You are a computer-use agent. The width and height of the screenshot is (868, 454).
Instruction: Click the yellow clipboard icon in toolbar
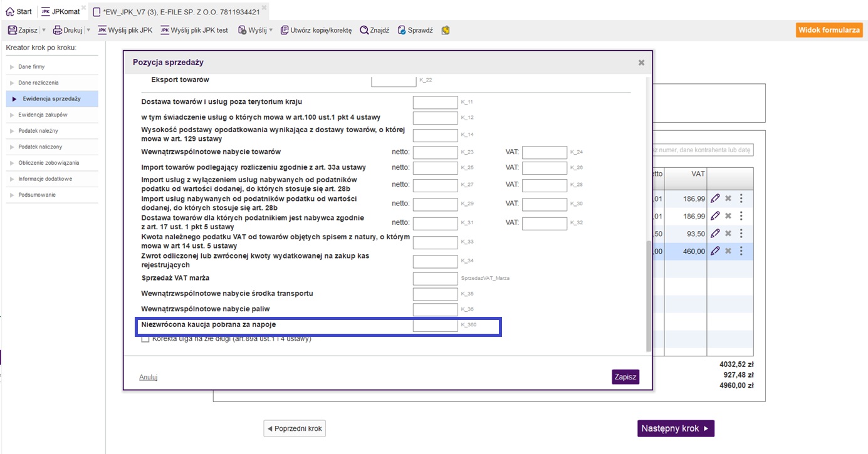(x=446, y=30)
